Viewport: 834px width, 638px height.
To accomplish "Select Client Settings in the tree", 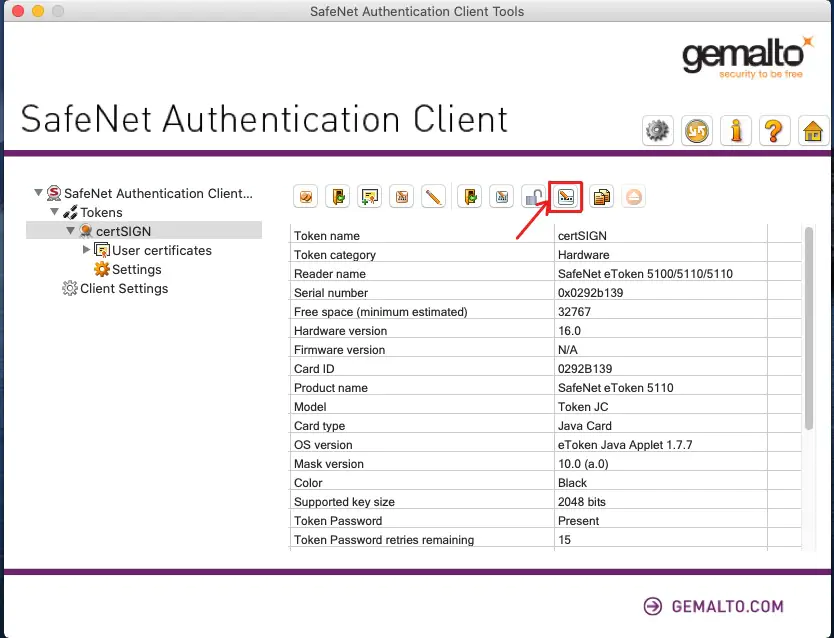I will point(123,289).
